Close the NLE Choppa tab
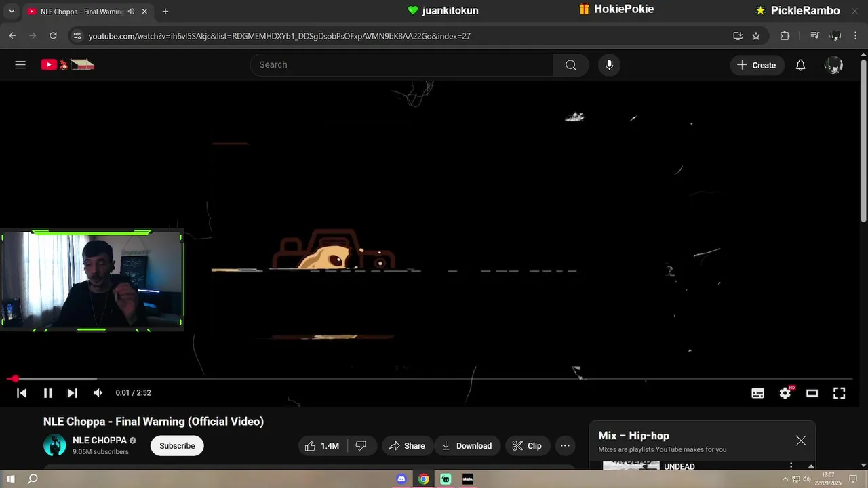The height and width of the screenshot is (488, 868). pyautogui.click(x=144, y=12)
